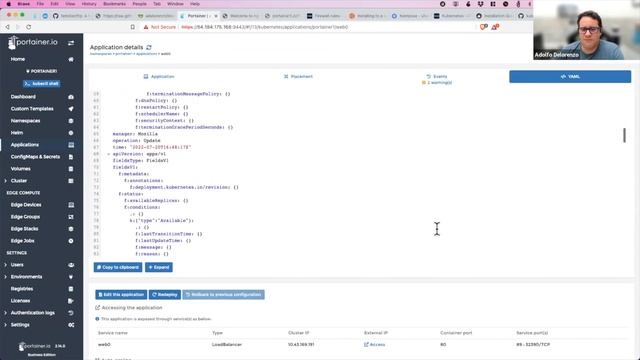Click the browser back arrow

(7, 27)
